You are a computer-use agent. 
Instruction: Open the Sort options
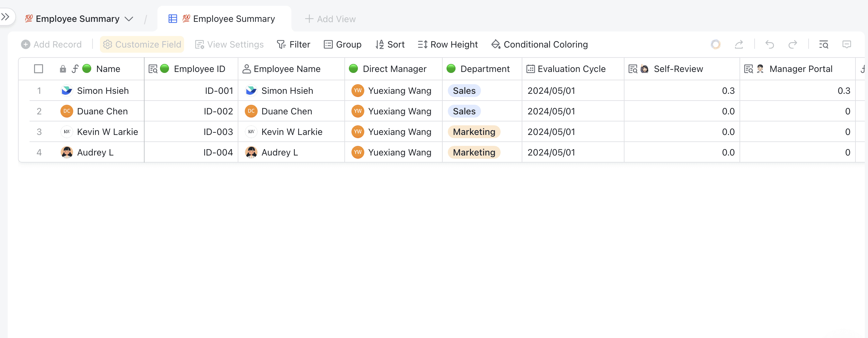click(x=390, y=44)
